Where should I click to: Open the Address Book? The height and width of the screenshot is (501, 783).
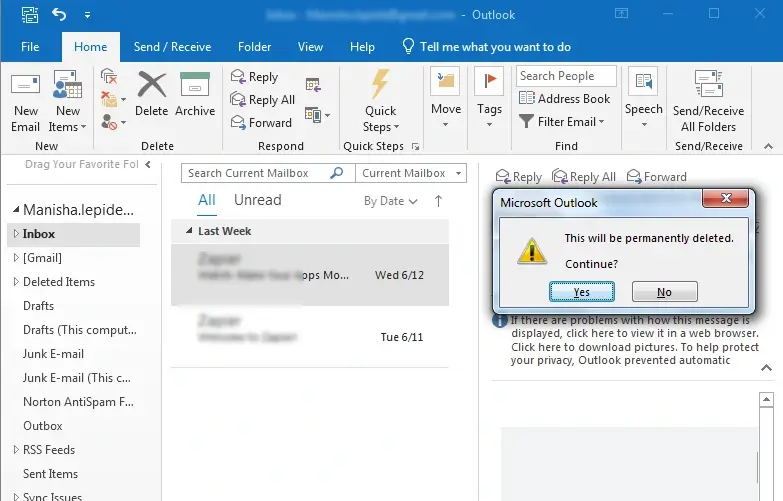(x=564, y=99)
